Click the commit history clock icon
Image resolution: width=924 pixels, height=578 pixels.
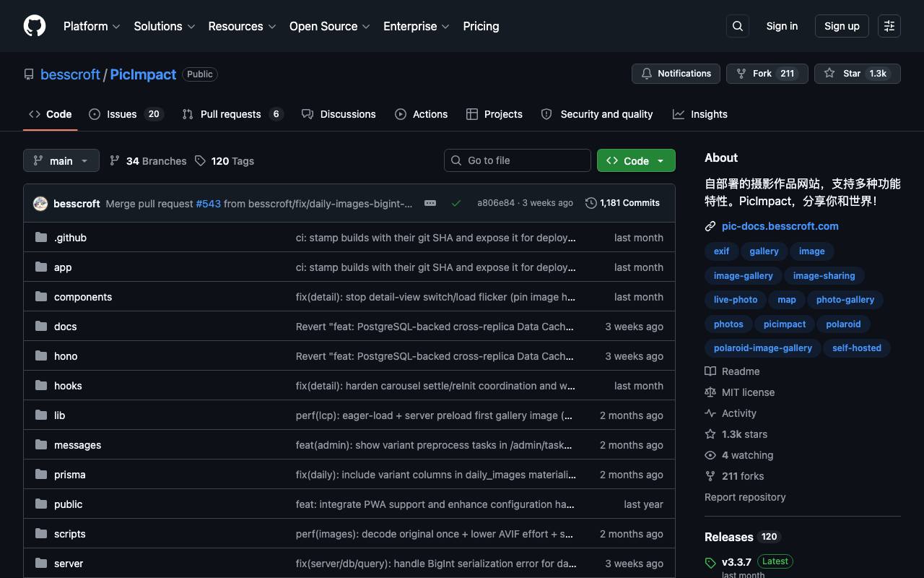[x=591, y=203]
